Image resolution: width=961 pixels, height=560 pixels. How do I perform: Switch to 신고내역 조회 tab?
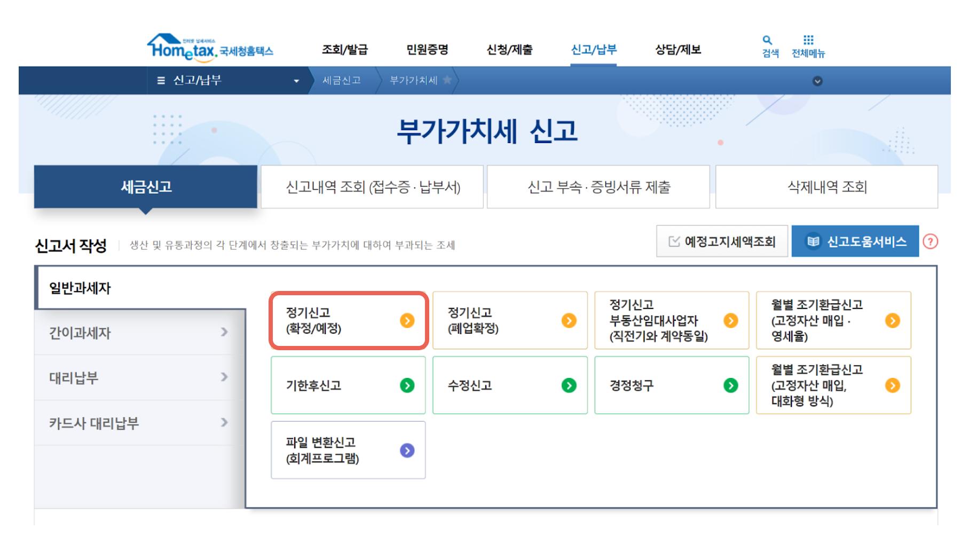click(x=372, y=187)
